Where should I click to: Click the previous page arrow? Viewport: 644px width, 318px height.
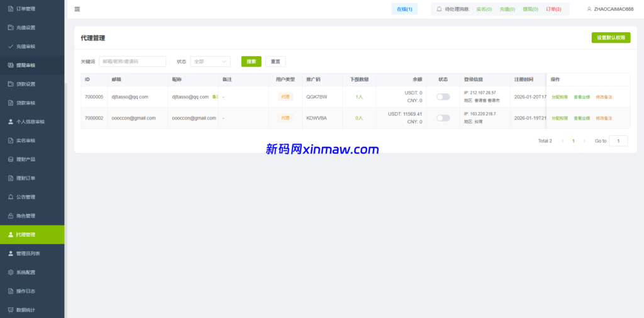coord(563,141)
